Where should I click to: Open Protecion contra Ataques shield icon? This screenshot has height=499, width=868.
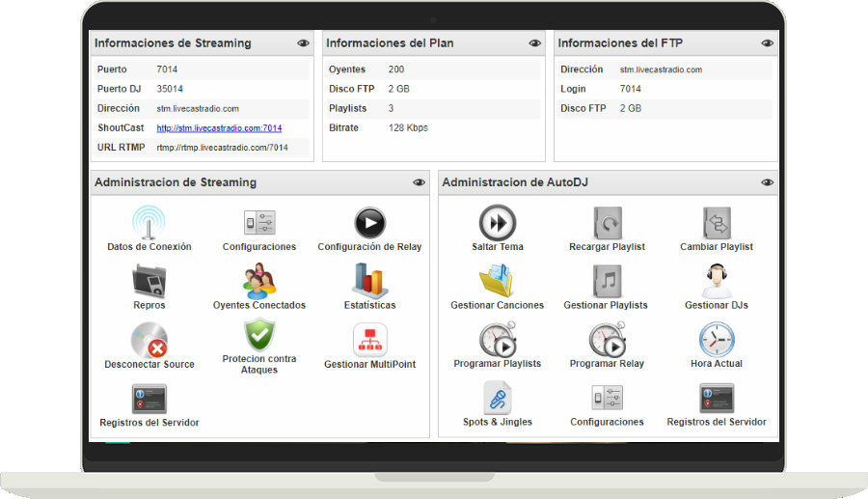(258, 336)
